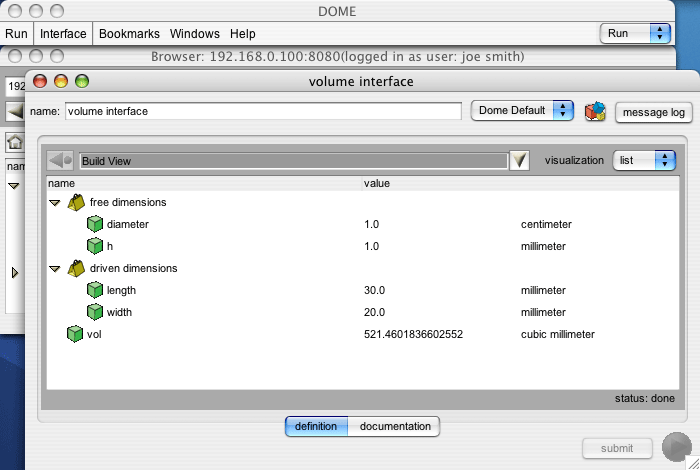Open the Interface menu
700x470 pixels.
tap(63, 34)
